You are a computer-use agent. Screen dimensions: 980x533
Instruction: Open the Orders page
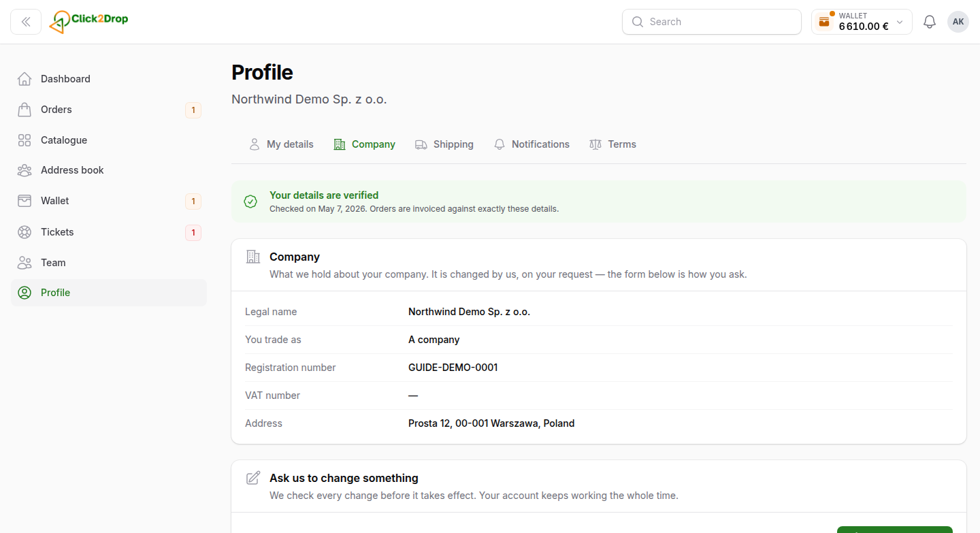(x=109, y=110)
